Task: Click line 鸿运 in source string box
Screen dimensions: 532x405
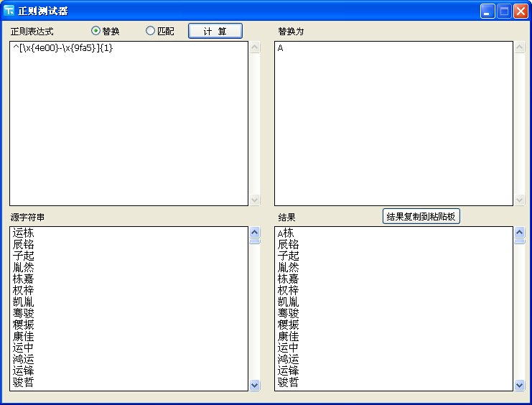Action: tap(24, 360)
